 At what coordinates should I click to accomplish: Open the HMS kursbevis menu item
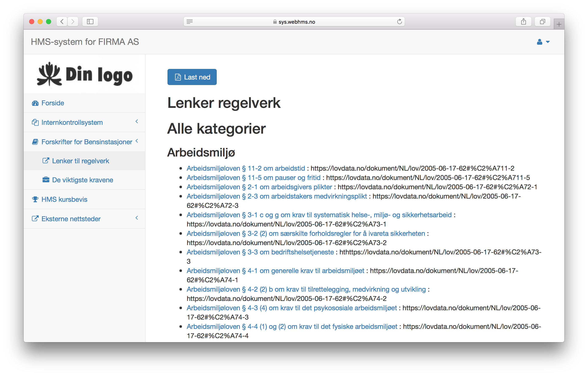(64, 199)
